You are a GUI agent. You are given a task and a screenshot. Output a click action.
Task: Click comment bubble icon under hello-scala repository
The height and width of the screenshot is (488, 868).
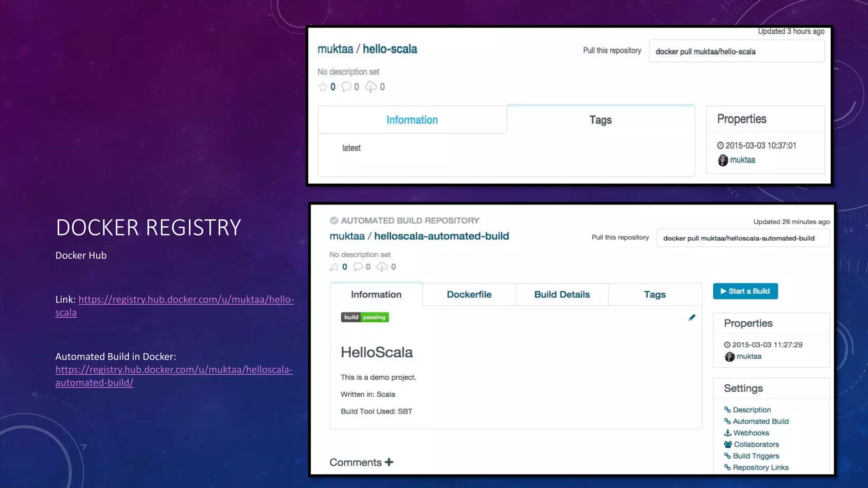click(346, 87)
